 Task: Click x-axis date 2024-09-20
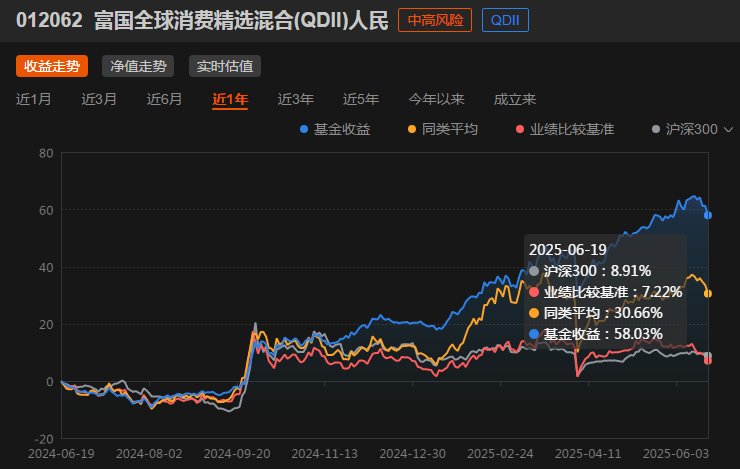click(237, 454)
